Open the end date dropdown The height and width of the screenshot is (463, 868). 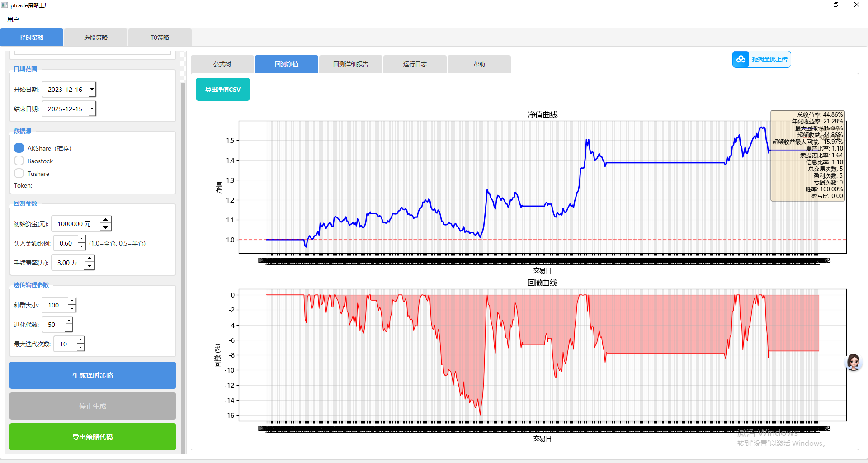[x=92, y=109]
